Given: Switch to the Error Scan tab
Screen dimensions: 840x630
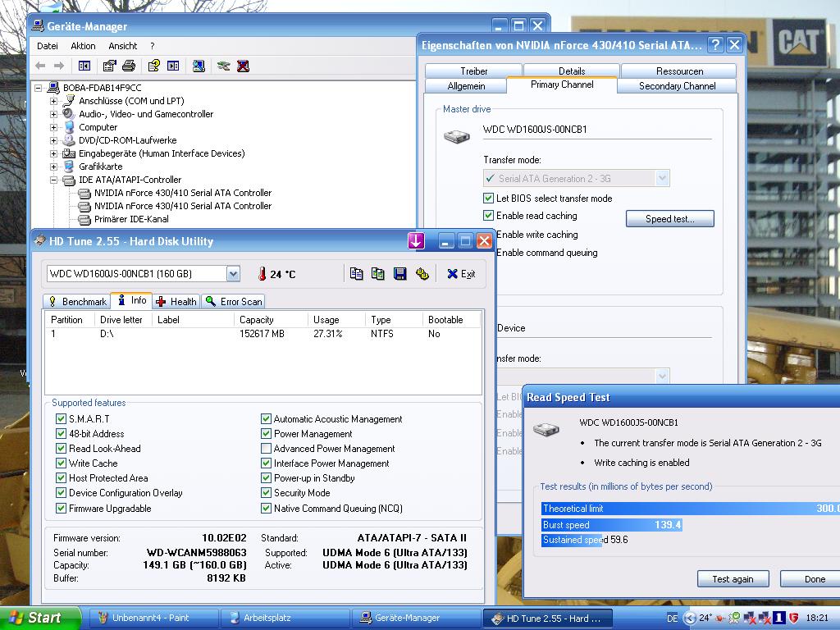Looking at the screenshot, I should 234,302.
